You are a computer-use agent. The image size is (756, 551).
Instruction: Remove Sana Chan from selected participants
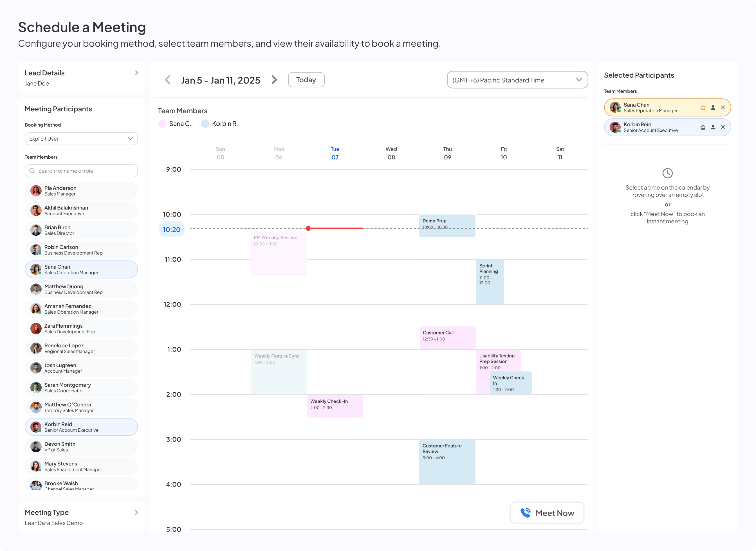[x=723, y=107]
